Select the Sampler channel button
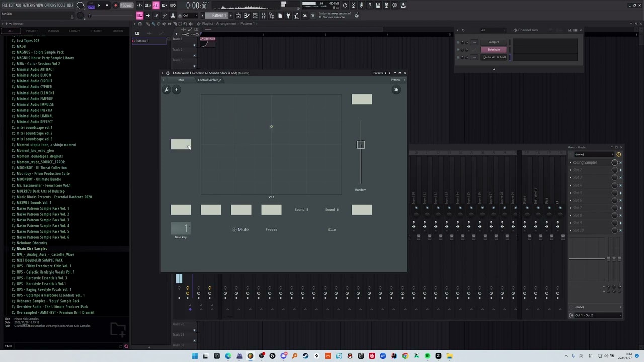Image resolution: width=644 pixels, height=362 pixels. coord(494,42)
